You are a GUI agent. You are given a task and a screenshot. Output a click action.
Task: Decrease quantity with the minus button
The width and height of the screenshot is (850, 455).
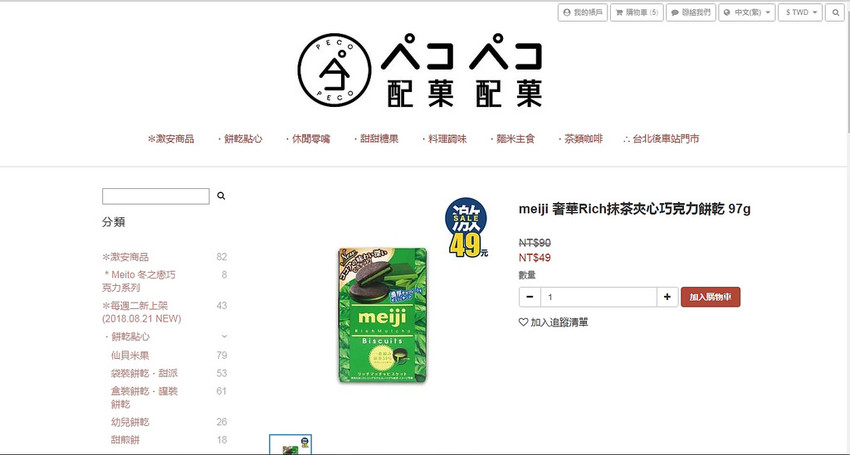coord(530,297)
